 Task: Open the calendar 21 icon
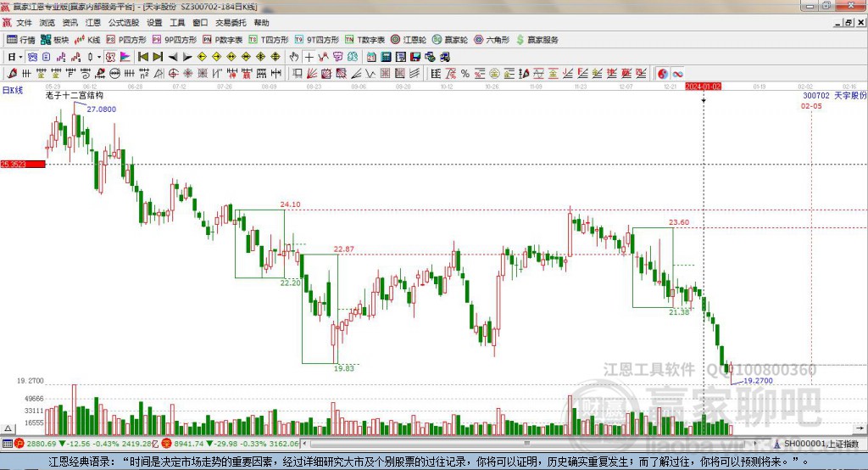pos(371,57)
